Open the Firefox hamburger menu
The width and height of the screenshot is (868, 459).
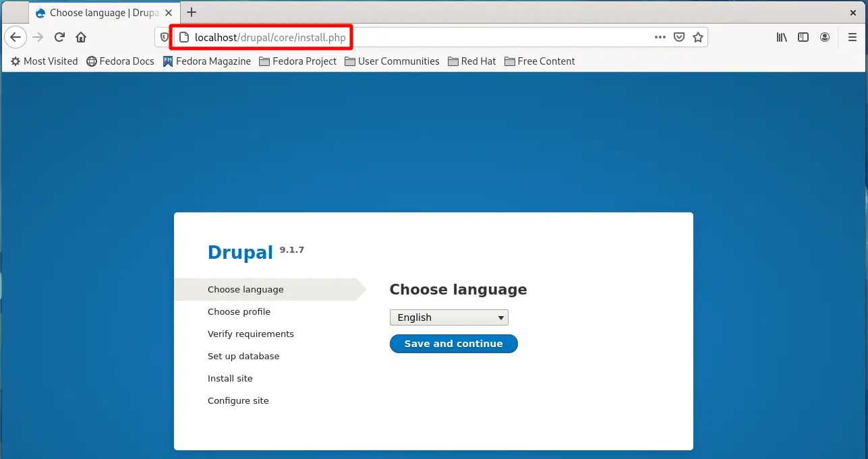click(x=852, y=37)
